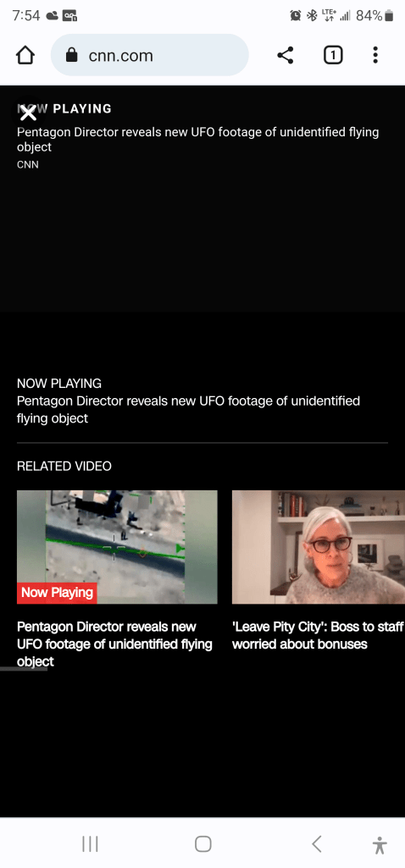Image resolution: width=405 pixels, height=868 pixels.
Task: Select the UFO footage video thumbnail
Action: tap(117, 547)
